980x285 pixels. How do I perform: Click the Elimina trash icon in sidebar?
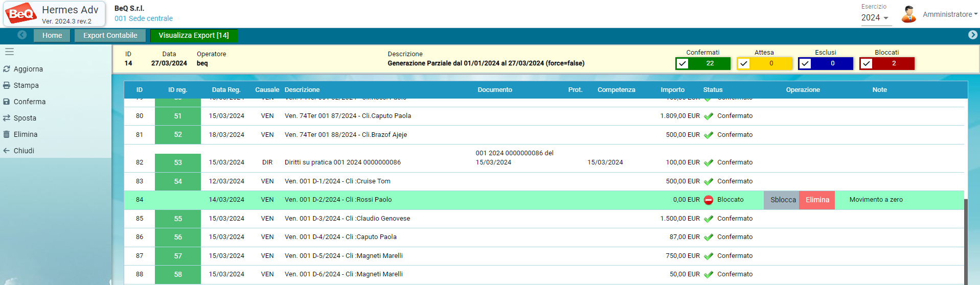pos(7,134)
